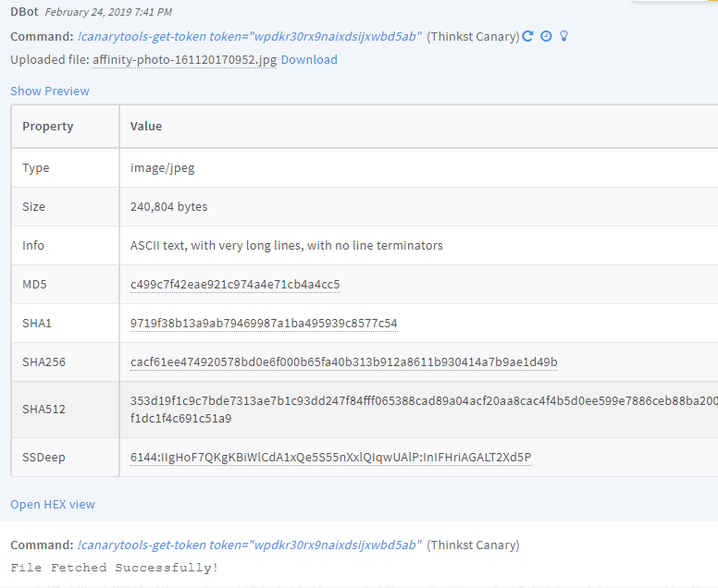Image resolution: width=718 pixels, height=588 pixels.
Task: Click the Value column header
Action: click(x=146, y=126)
